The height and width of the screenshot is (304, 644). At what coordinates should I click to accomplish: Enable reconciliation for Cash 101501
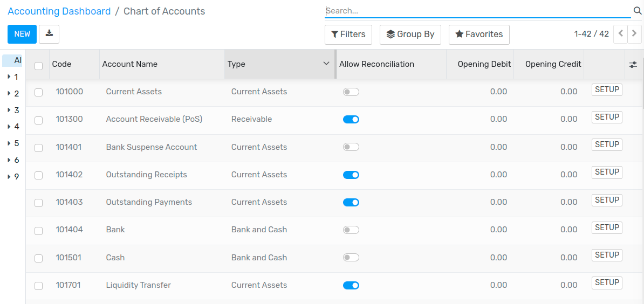pos(351,258)
